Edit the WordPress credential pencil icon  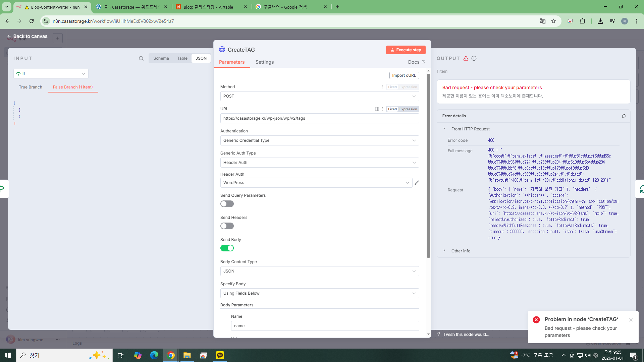pyautogui.click(x=417, y=183)
